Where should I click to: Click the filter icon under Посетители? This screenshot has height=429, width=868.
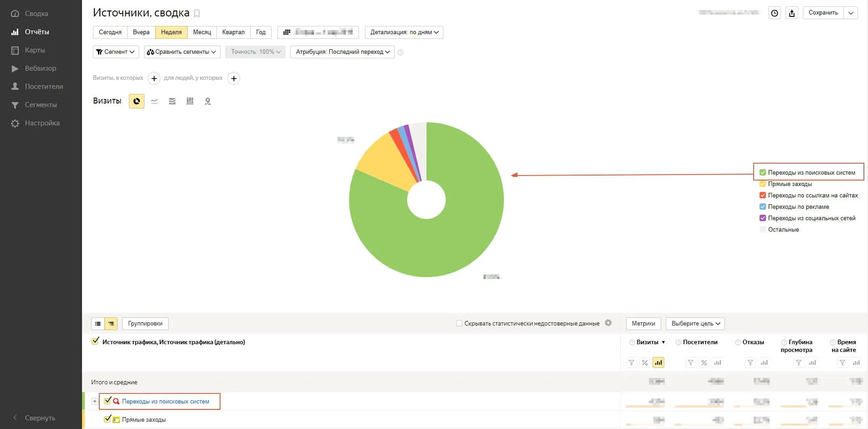691,363
